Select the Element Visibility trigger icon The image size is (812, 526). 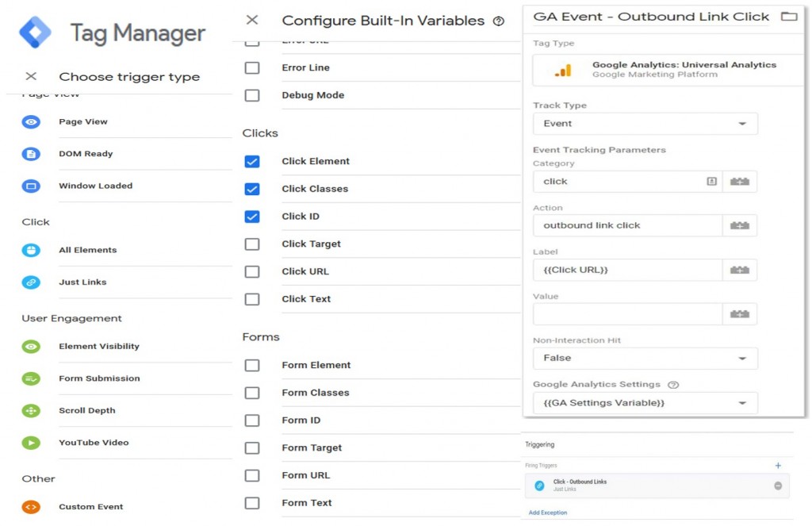point(31,347)
